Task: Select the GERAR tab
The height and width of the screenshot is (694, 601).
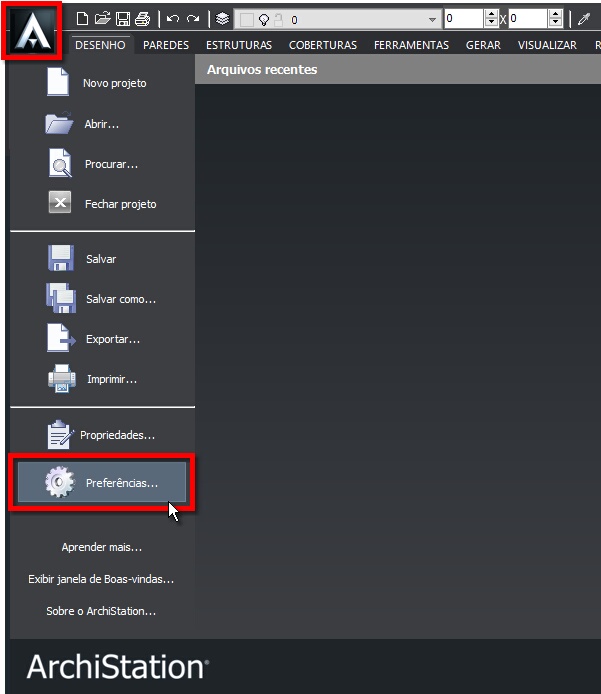Action: point(483,45)
